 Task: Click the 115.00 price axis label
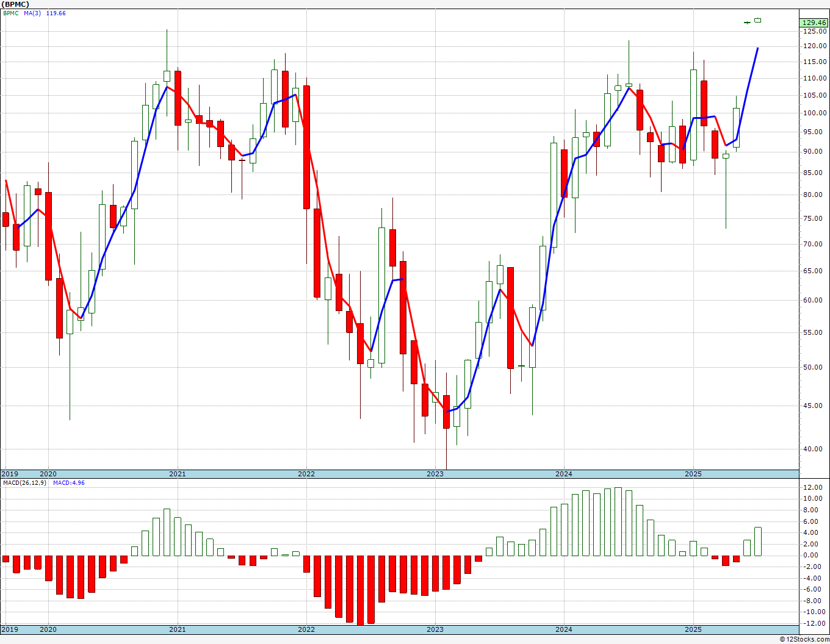point(815,62)
